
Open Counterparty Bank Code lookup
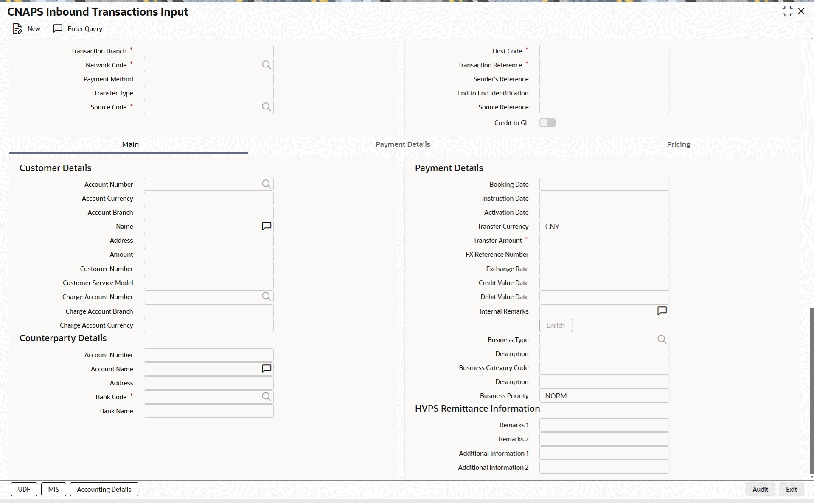click(266, 397)
